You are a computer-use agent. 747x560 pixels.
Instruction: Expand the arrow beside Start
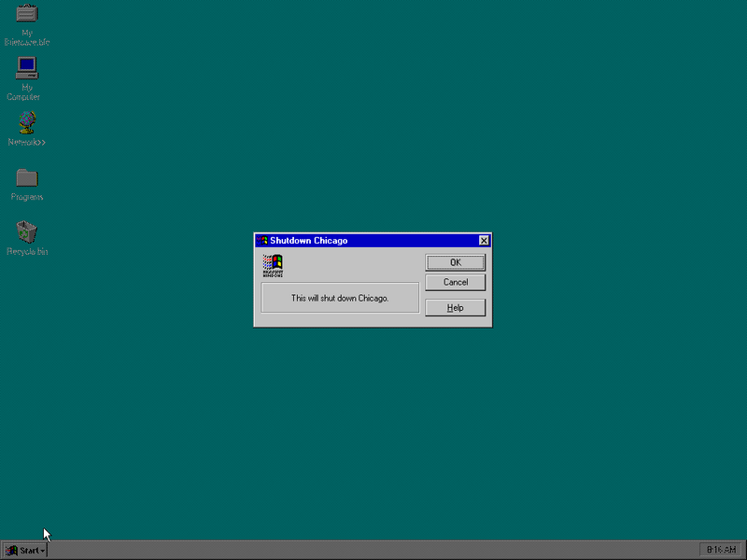[x=43, y=551]
